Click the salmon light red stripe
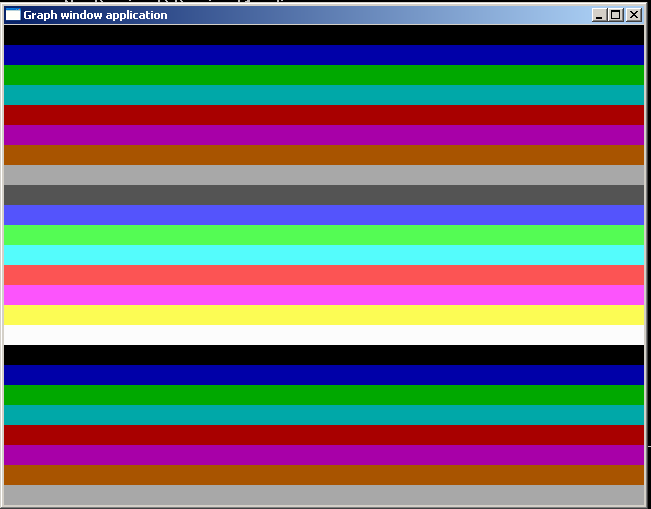The width and height of the screenshot is (651, 509). 324,275
